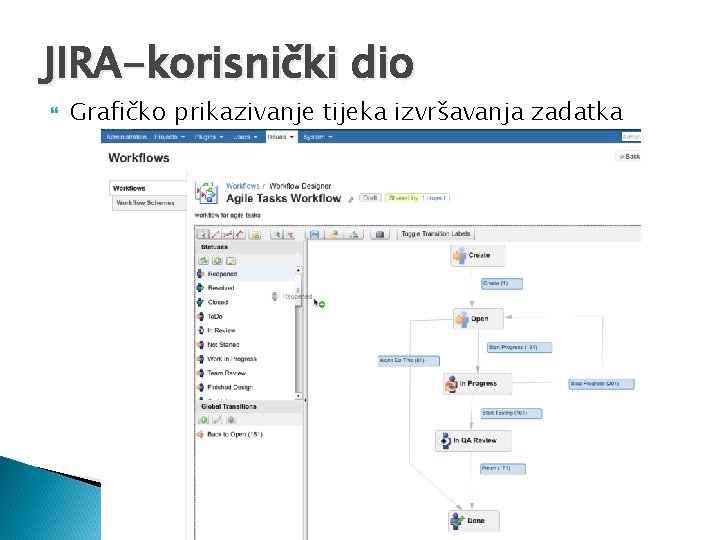Click the transition label above Done node
This screenshot has width=720, height=540.
point(503,468)
